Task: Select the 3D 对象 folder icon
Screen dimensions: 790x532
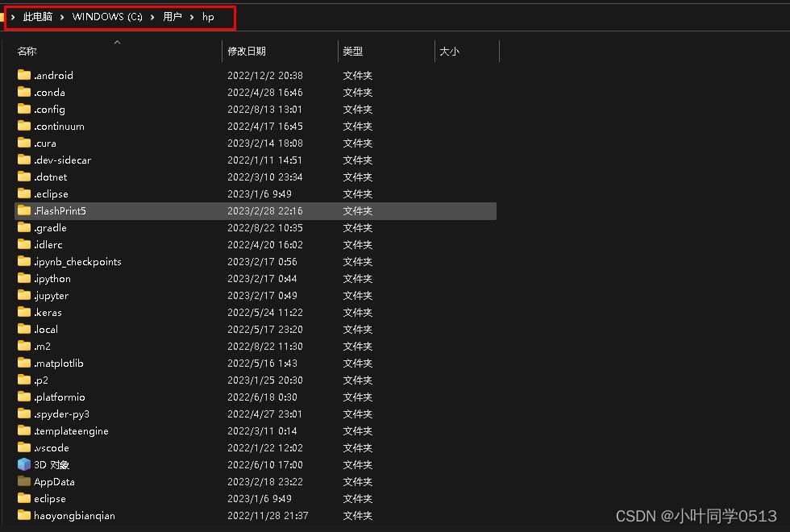Action: [24, 464]
